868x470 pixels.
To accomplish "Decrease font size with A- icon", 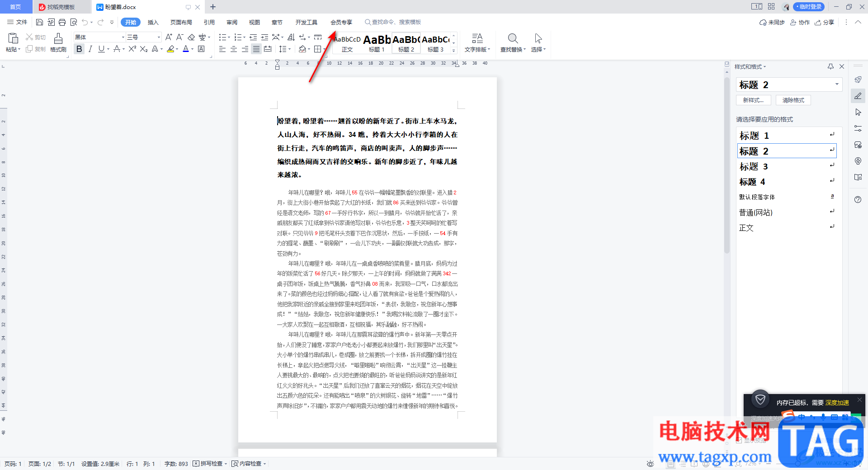I will [179, 37].
